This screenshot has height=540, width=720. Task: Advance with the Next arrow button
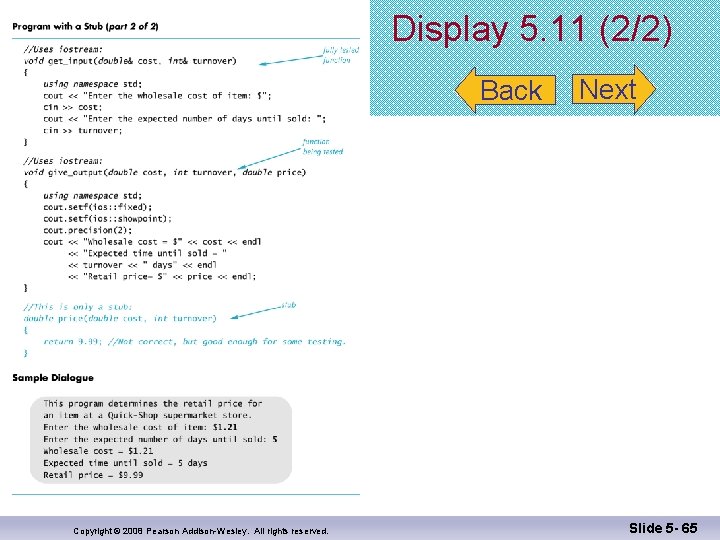[614, 89]
